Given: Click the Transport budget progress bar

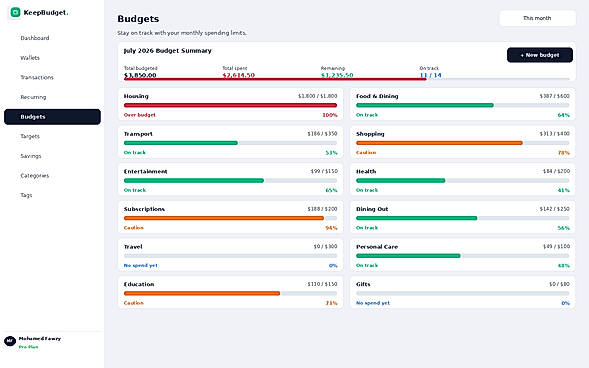Looking at the screenshot, I should pos(230,143).
